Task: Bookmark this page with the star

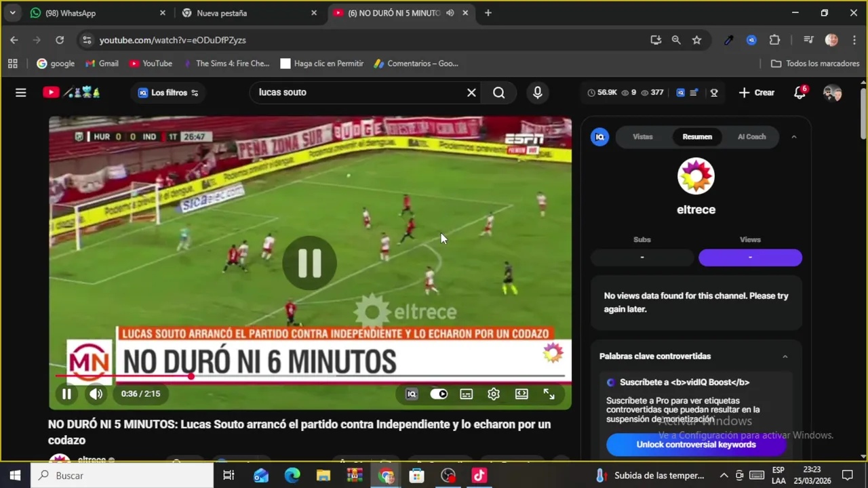Action: click(696, 40)
